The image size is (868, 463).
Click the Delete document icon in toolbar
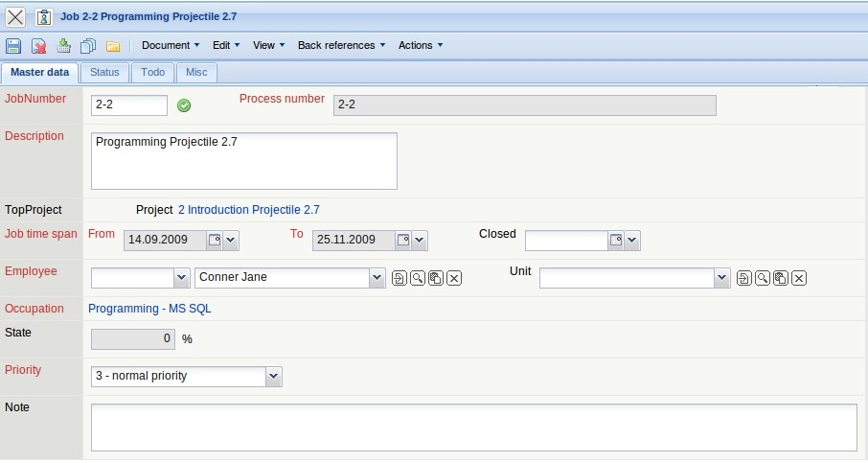38,45
